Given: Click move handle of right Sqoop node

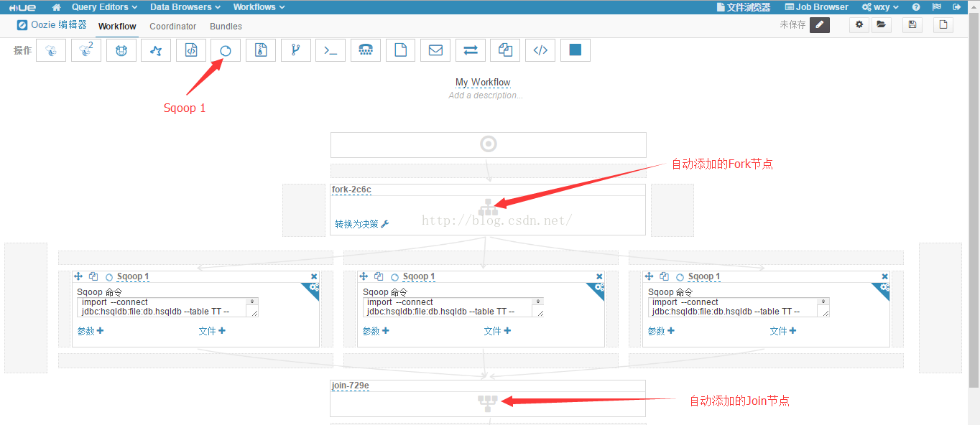Looking at the screenshot, I should click(650, 276).
